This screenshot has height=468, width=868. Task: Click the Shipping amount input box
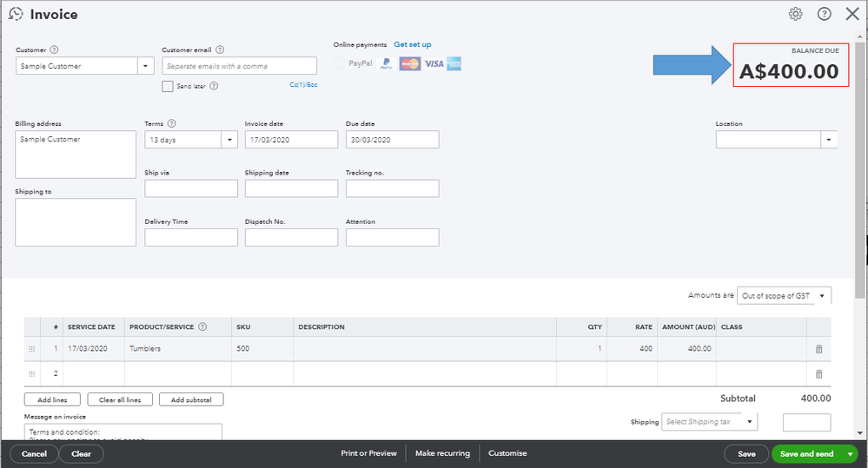806,422
